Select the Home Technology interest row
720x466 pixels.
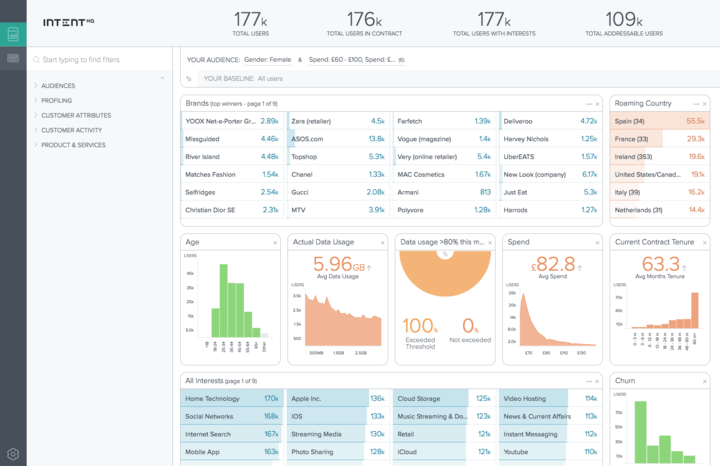click(232, 399)
